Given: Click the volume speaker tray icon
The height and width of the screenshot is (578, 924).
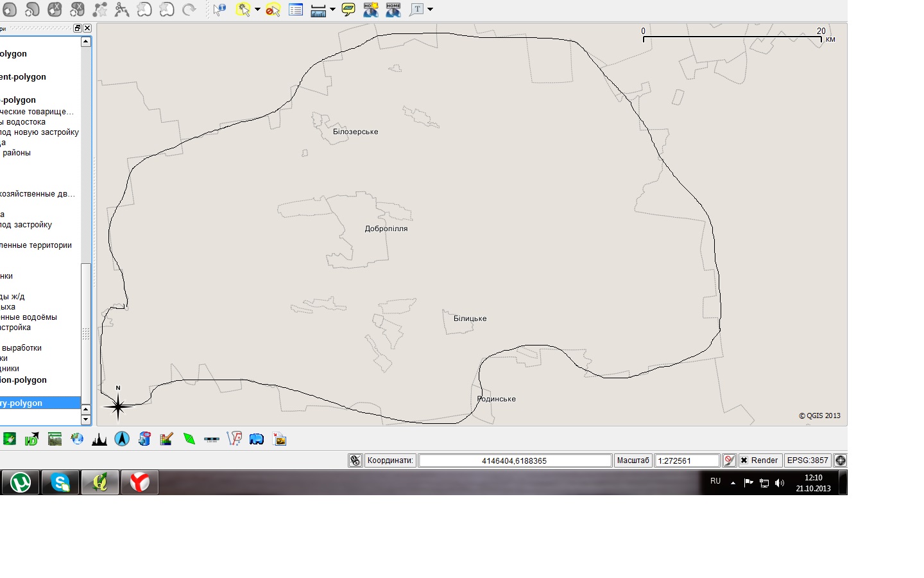Looking at the screenshot, I should 780,483.
